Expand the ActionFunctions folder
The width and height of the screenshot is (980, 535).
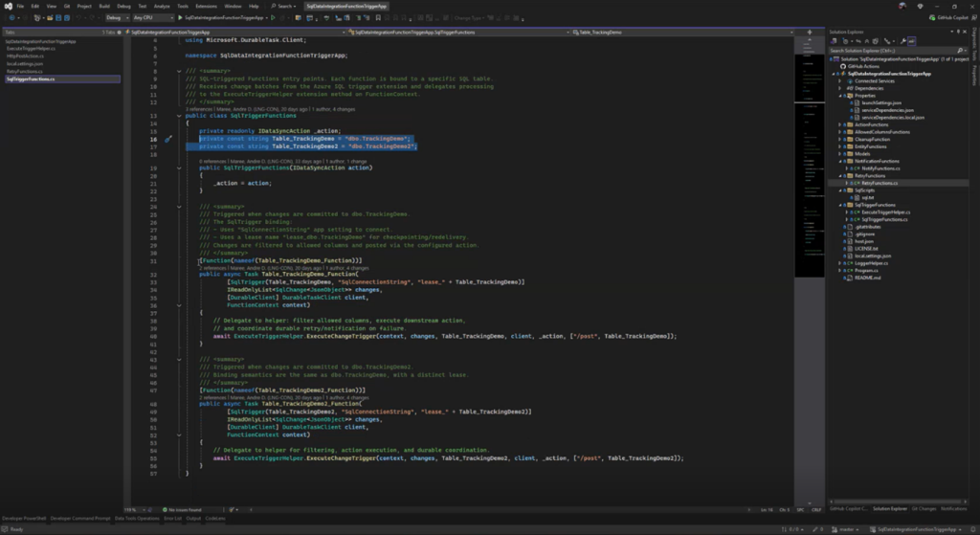coord(840,125)
